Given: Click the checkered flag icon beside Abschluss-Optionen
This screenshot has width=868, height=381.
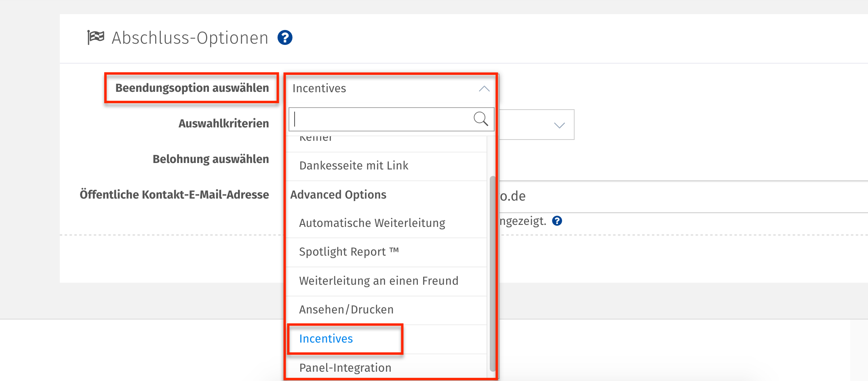Looking at the screenshot, I should click(96, 38).
